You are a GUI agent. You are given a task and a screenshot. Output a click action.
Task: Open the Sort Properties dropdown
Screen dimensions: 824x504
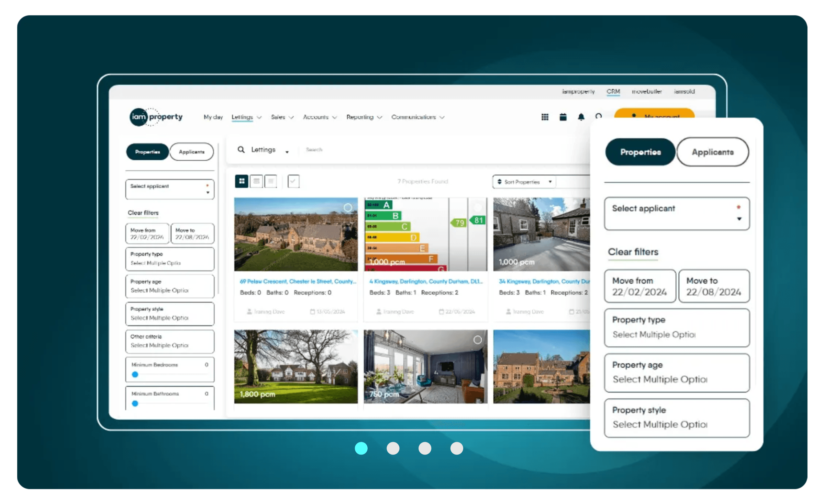point(524,182)
